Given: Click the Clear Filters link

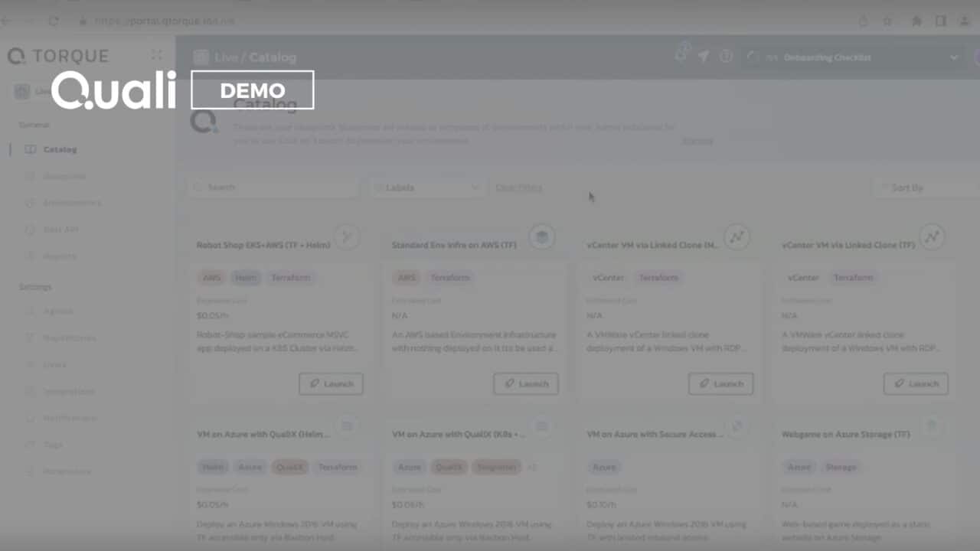Looking at the screenshot, I should (x=518, y=187).
